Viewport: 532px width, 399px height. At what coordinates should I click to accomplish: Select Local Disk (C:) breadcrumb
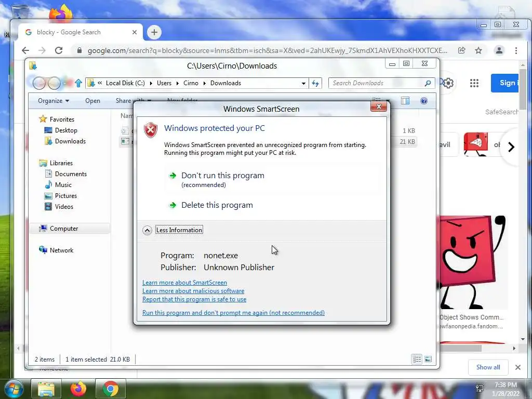click(x=125, y=83)
